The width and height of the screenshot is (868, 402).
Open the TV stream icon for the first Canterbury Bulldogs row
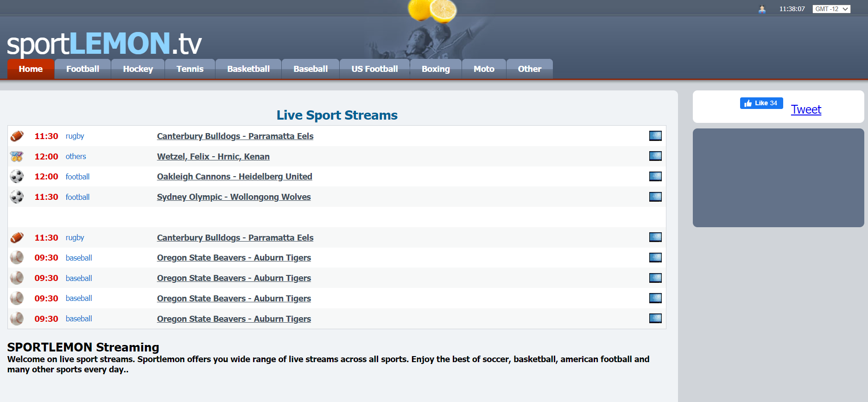point(655,136)
